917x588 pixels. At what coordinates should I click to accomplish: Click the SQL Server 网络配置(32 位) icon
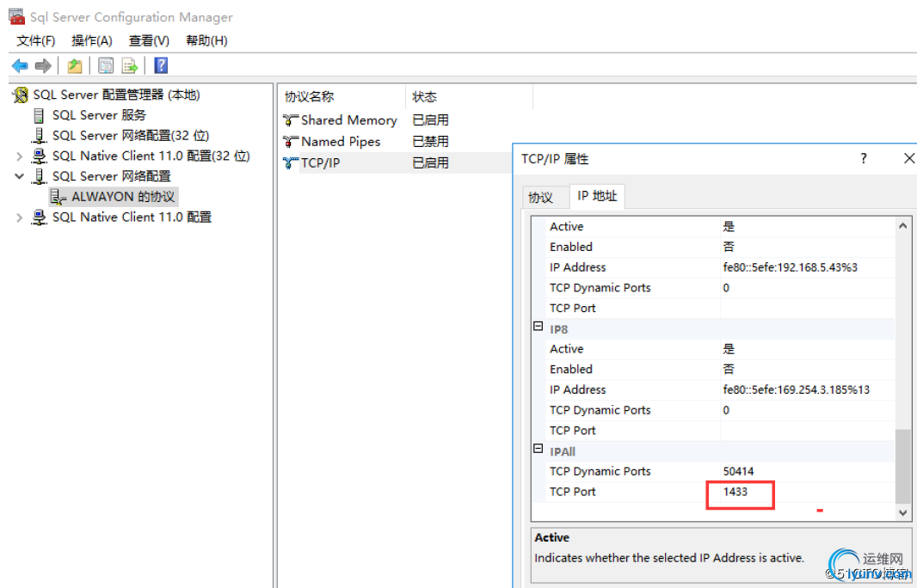[39, 136]
